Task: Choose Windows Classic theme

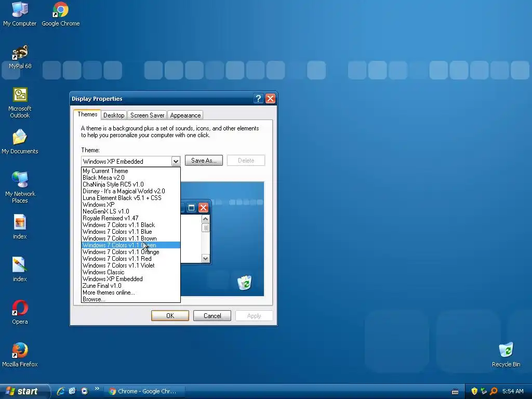Action: click(x=130, y=272)
